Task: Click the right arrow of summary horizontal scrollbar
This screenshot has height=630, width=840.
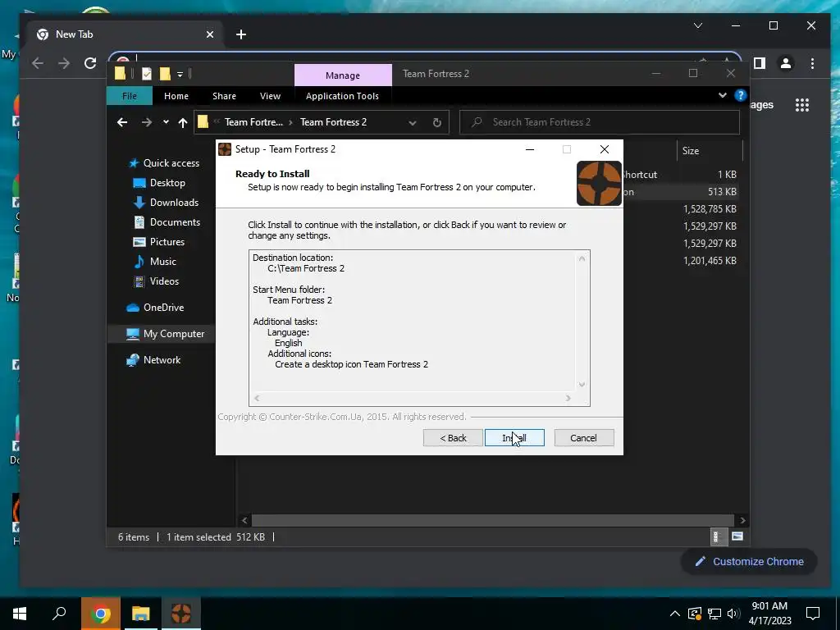Action: 568,398
